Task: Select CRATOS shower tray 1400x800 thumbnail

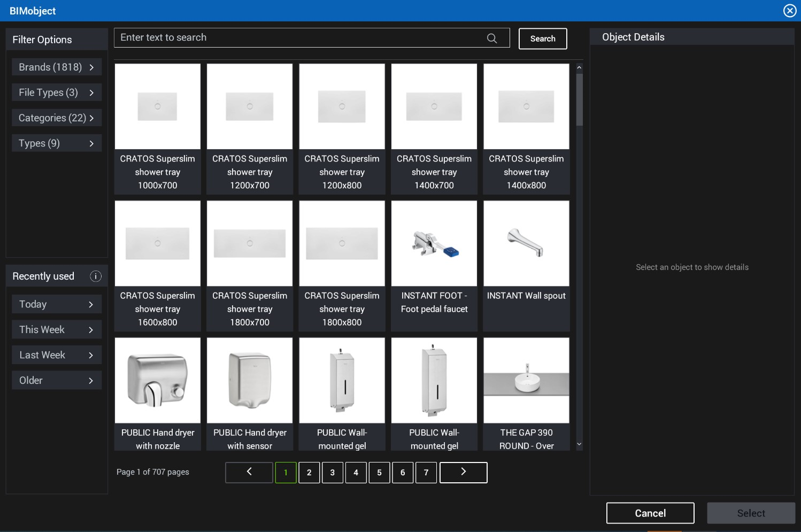Action: pyautogui.click(x=527, y=106)
